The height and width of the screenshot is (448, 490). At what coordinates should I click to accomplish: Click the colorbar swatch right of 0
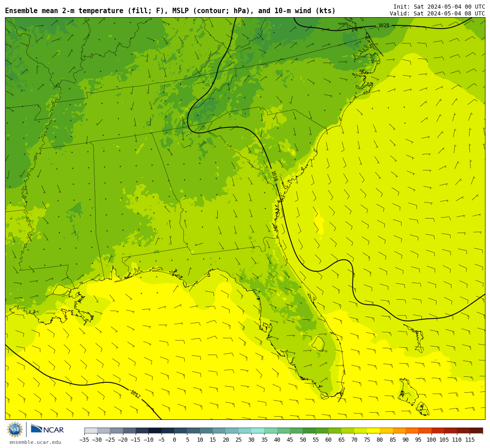click(x=181, y=431)
